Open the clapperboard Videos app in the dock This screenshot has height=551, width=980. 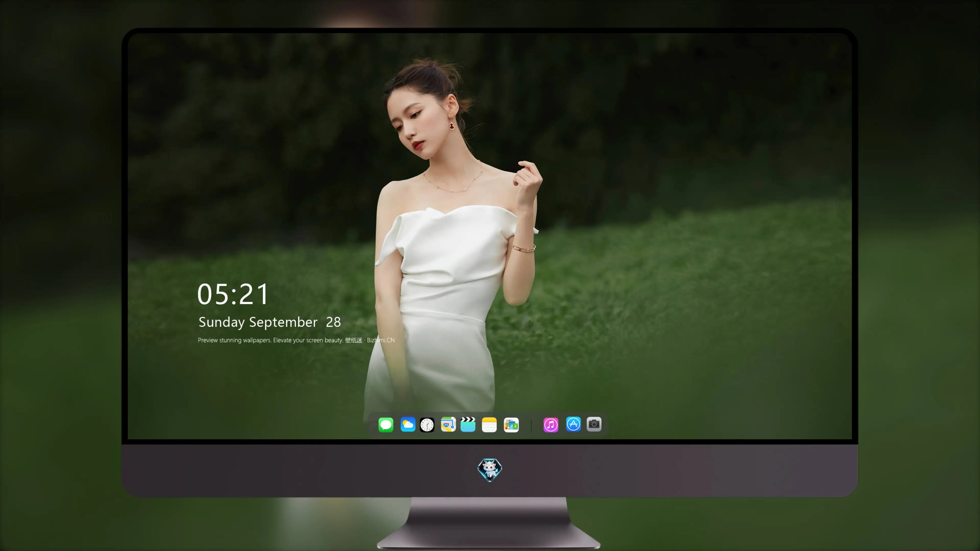coord(468,424)
